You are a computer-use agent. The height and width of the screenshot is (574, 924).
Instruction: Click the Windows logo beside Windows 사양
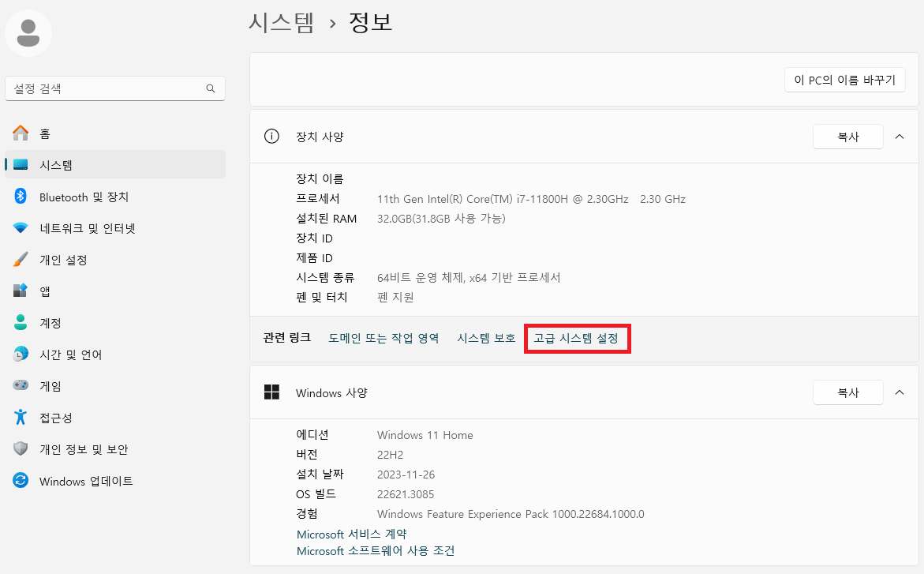click(x=271, y=392)
